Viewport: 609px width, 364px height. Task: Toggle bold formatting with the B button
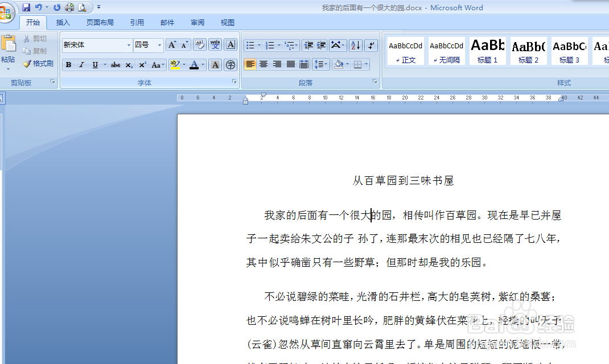point(68,64)
